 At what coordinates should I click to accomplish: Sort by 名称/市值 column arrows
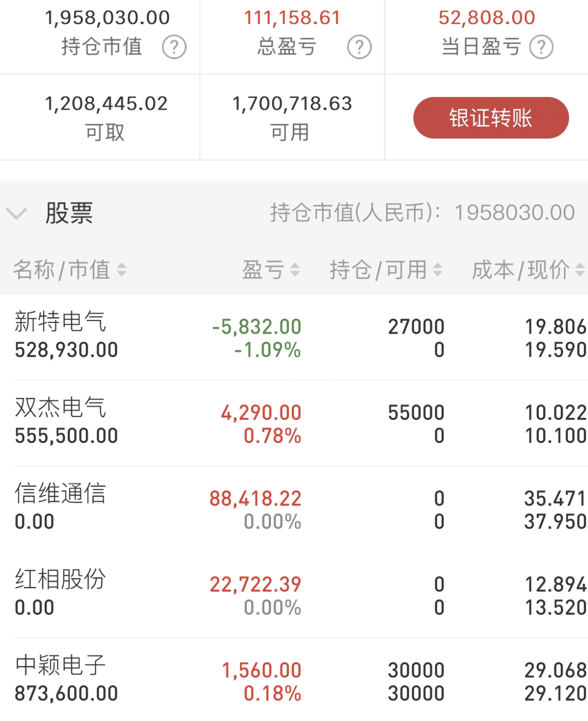tap(121, 270)
